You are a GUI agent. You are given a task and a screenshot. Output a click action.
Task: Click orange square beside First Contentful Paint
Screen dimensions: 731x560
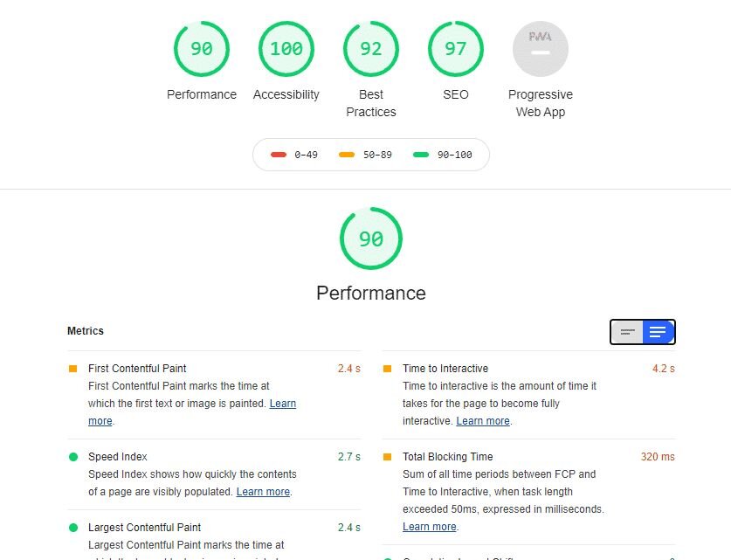pos(72,369)
